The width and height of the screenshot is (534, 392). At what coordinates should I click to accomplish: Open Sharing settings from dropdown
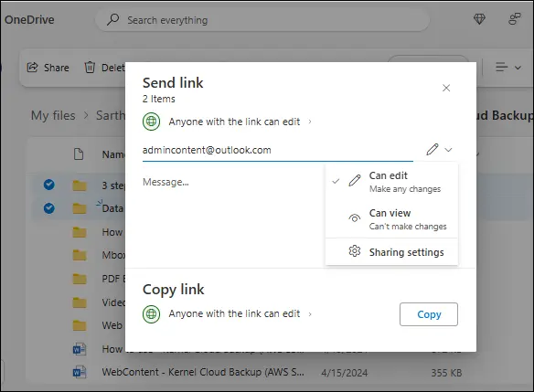tap(391, 252)
